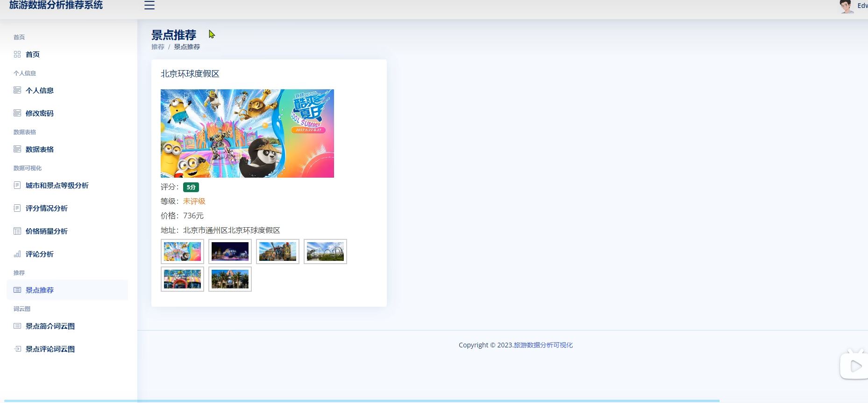868x403 pixels.
Task: Click the address 北京市通州区北京环球度假区
Action: click(x=232, y=230)
